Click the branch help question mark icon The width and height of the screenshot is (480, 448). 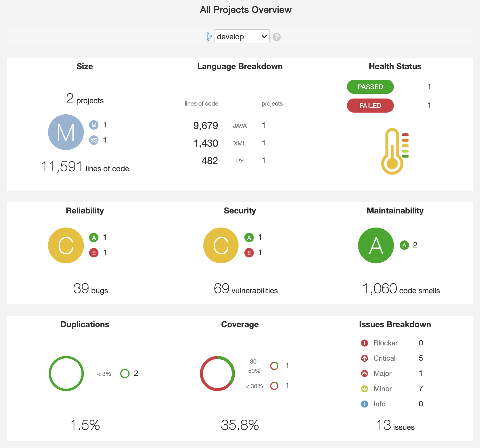coord(276,37)
